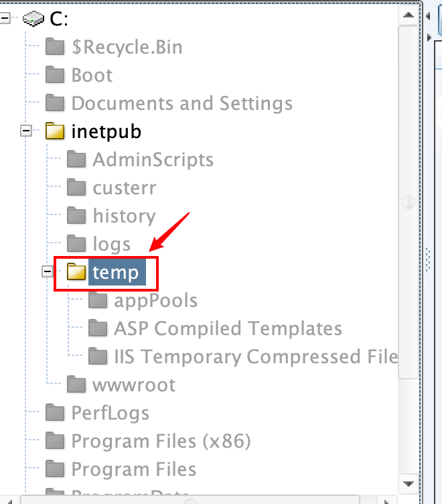Click the vertical scrollbar down arrow

coord(408,483)
